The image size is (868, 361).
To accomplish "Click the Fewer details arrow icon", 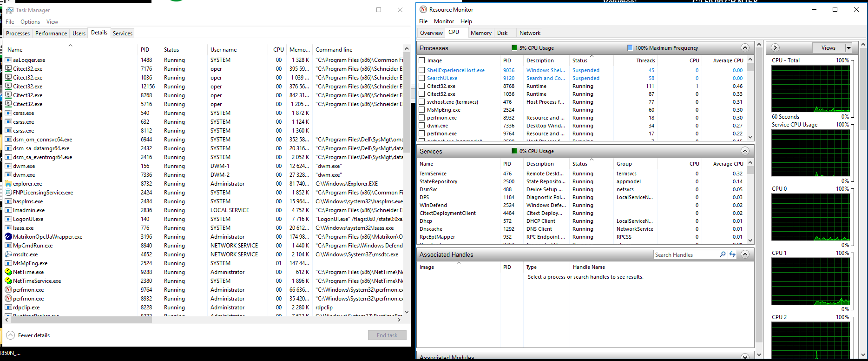I will coord(10,335).
